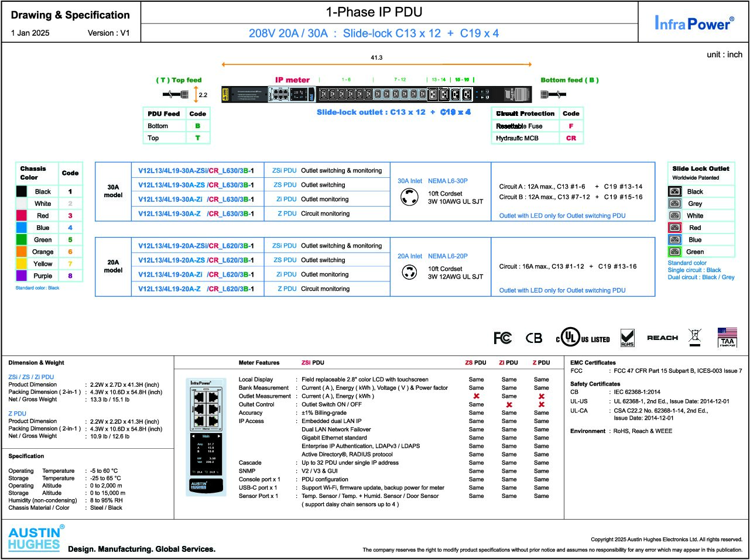
Task: Click the CB certification mark
Action: click(534, 338)
